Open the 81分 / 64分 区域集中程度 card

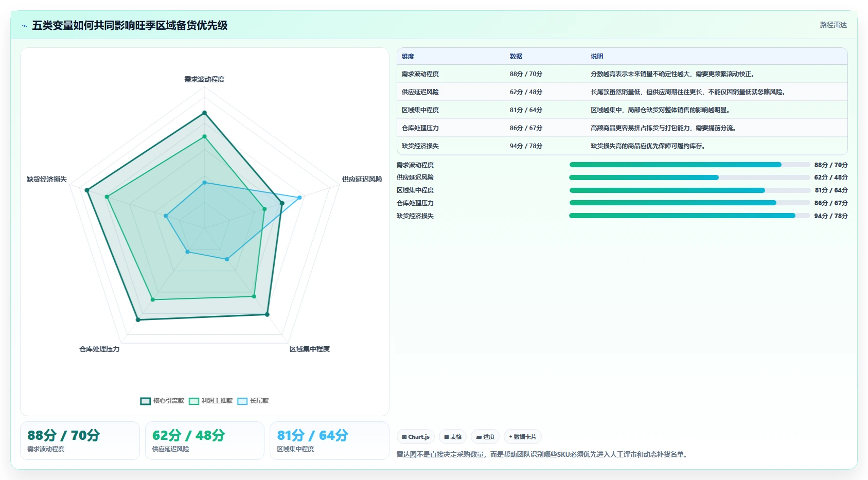(329, 440)
